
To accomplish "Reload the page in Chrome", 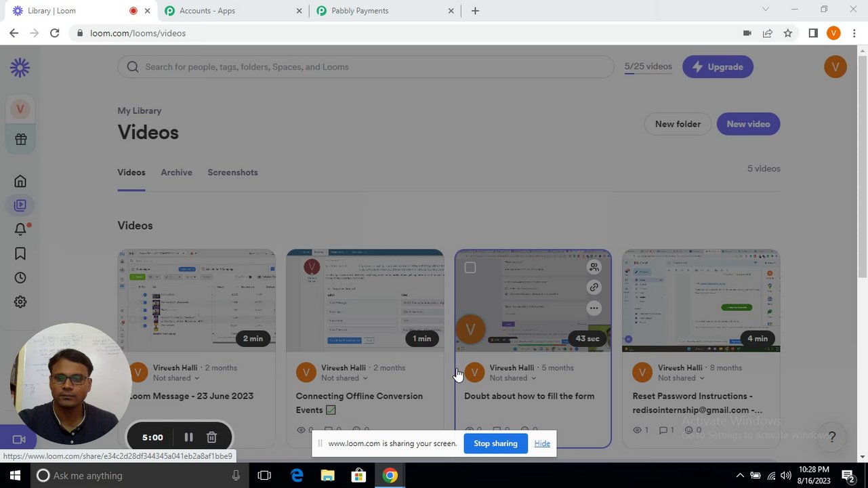I will (54, 33).
